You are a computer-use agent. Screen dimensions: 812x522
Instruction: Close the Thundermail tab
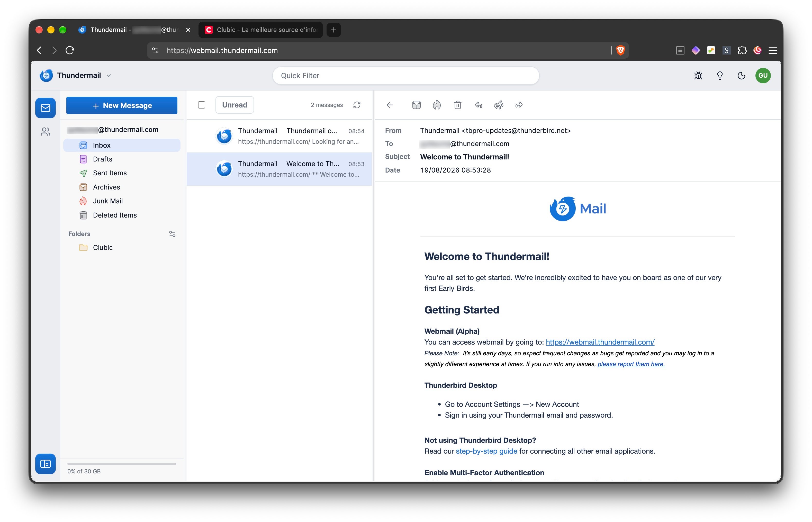[188, 30]
